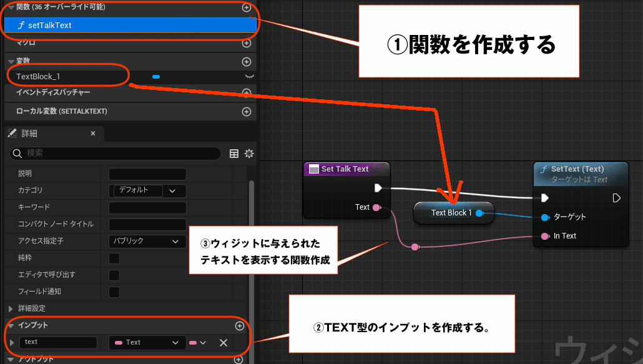The image size is (643, 364).
Task: Click the ターゲット input pin
Action: coord(545,217)
